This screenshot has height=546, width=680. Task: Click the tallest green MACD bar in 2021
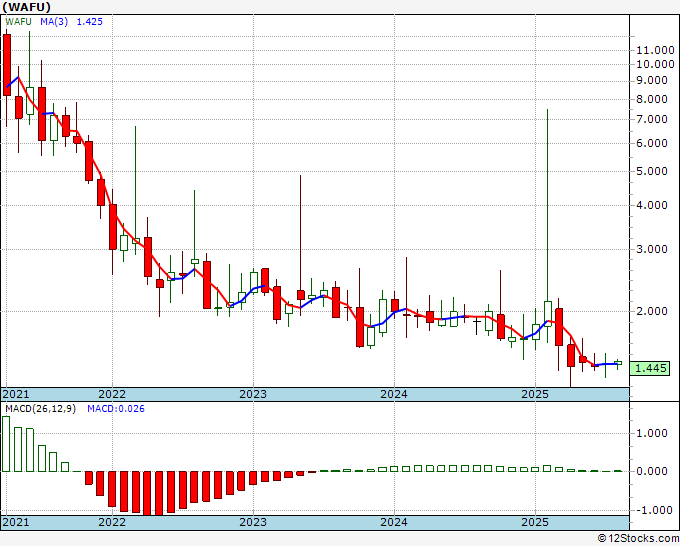6,444
